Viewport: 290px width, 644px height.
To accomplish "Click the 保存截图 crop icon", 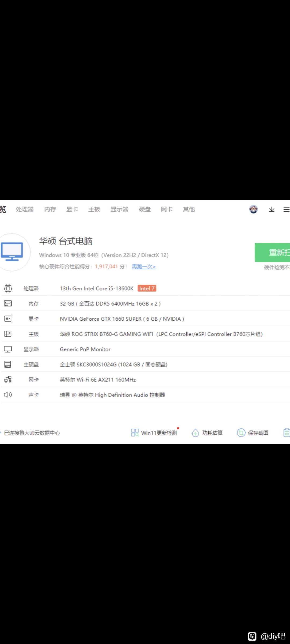I will click(241, 433).
